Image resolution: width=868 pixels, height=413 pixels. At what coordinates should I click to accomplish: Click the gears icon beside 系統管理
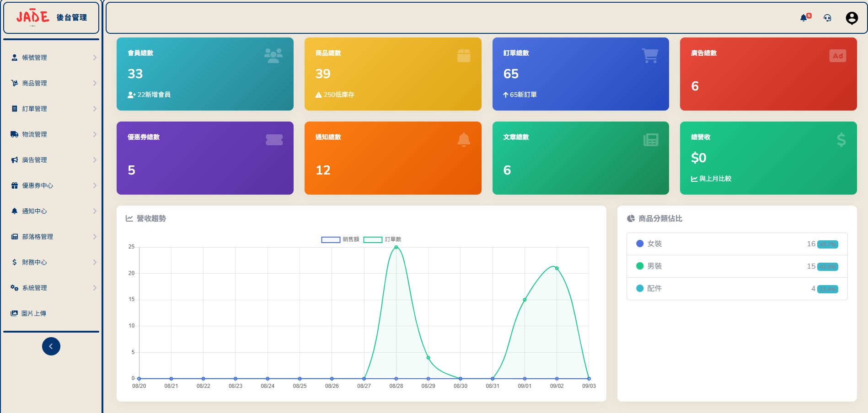coord(15,288)
